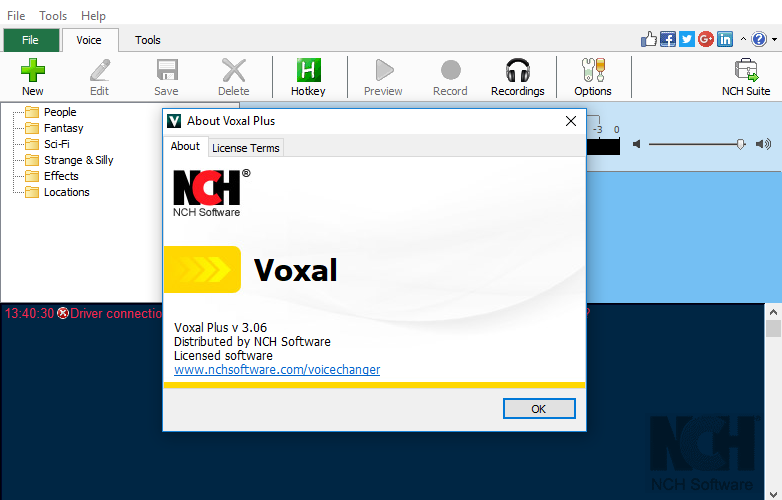The width and height of the screenshot is (782, 500).
Task: Click the thumbs-up like icon
Action: (x=649, y=39)
